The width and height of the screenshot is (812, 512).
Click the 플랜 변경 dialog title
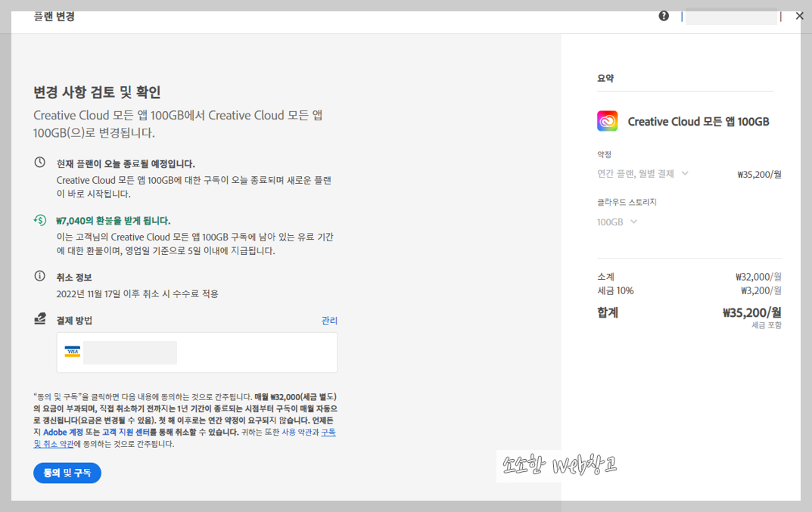click(x=54, y=16)
